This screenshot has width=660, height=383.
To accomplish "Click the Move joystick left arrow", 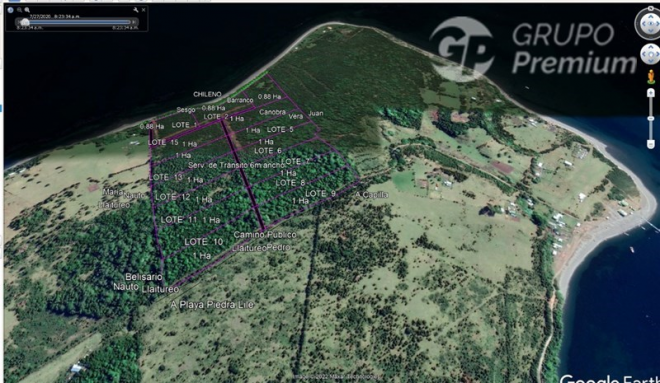I will pos(645,54).
